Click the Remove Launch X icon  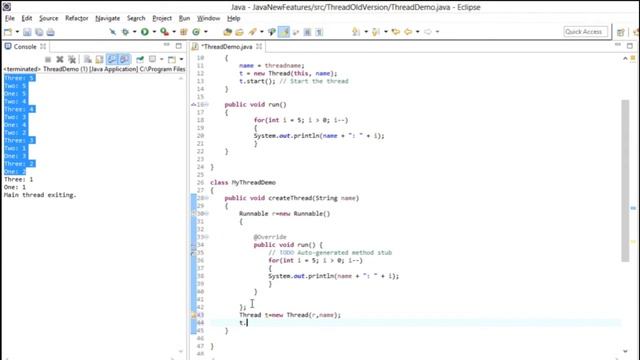pos(60,60)
